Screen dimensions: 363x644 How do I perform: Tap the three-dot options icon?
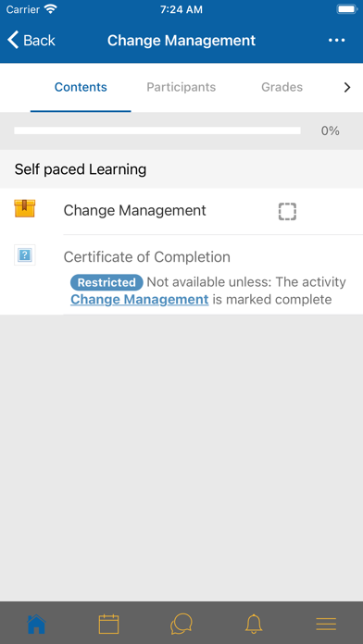pos(337,41)
